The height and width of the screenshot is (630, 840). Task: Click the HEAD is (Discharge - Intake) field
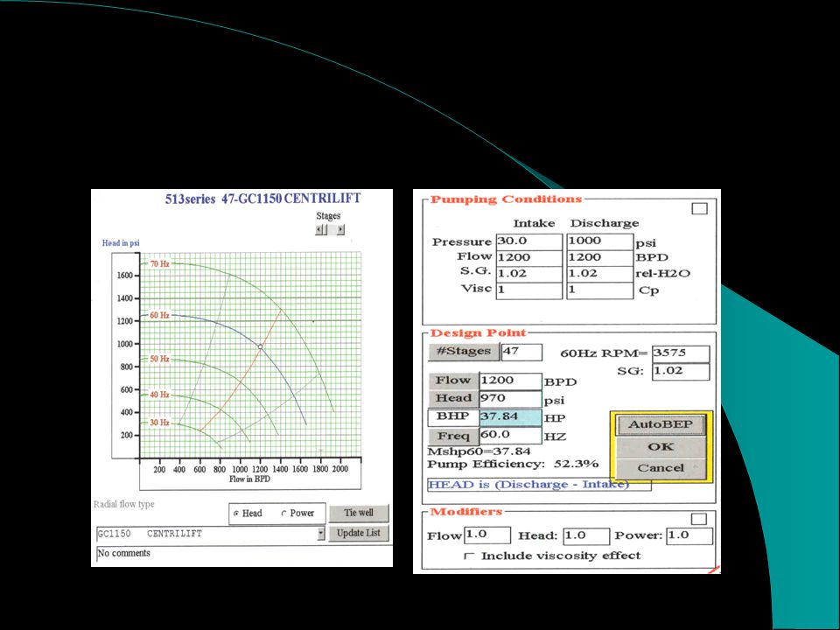tap(539, 485)
